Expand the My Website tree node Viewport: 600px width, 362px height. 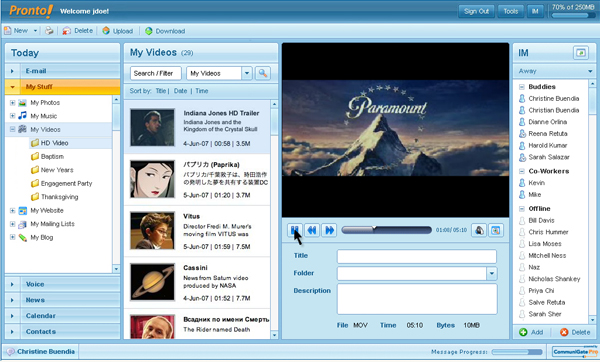12,210
